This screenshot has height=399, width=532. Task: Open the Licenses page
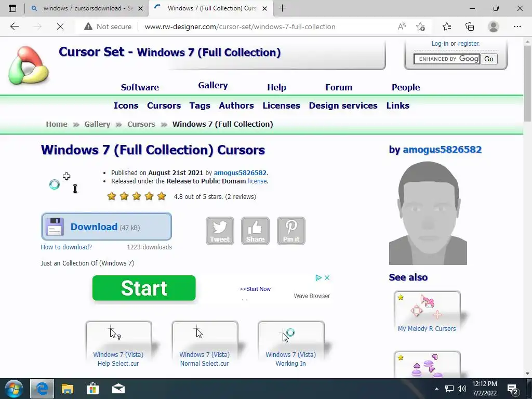point(281,105)
